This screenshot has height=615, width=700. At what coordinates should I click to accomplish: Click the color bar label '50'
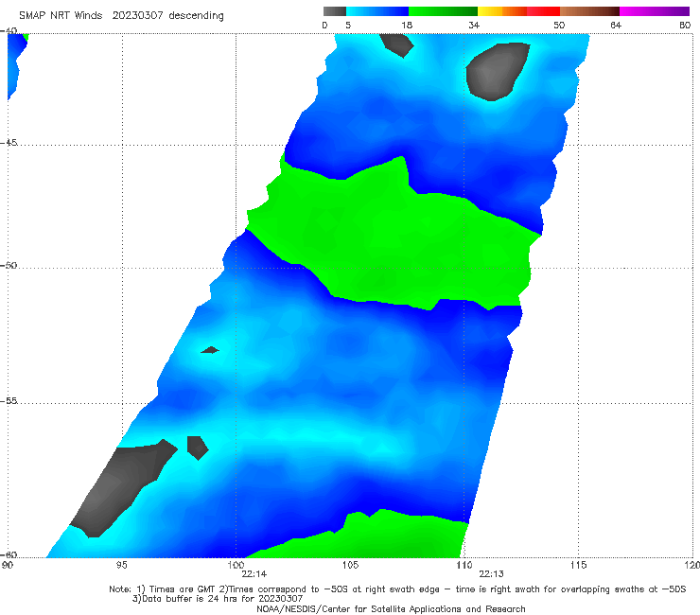click(559, 25)
